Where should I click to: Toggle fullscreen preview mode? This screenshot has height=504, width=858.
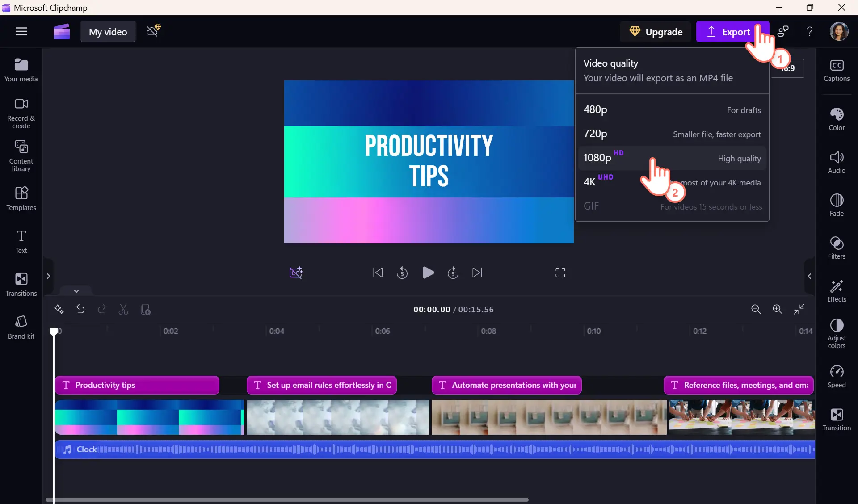pyautogui.click(x=560, y=273)
